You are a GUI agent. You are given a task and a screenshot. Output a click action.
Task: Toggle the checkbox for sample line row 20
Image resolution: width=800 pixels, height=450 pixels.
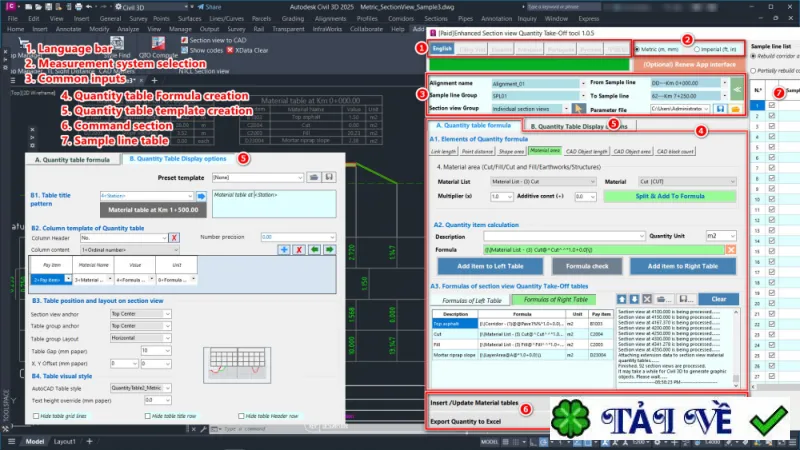[x=771, y=303]
